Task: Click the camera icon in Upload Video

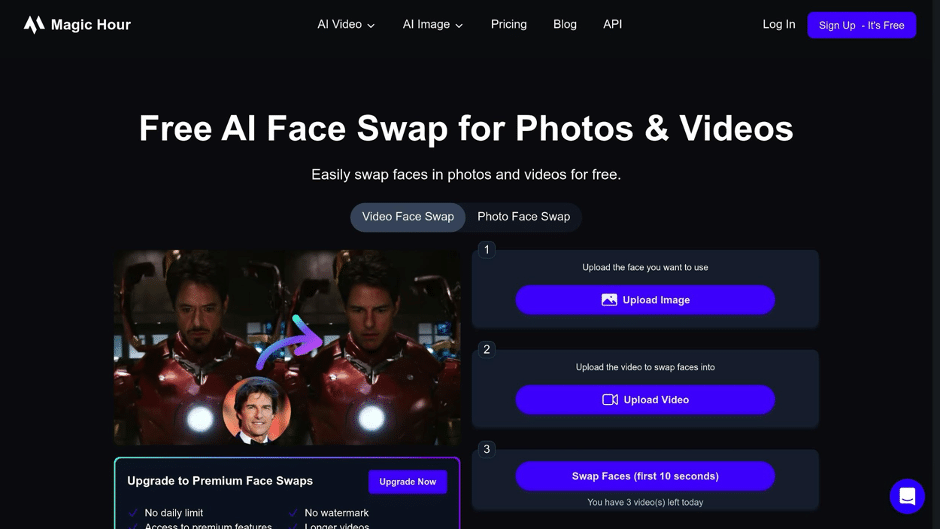Action: point(610,399)
